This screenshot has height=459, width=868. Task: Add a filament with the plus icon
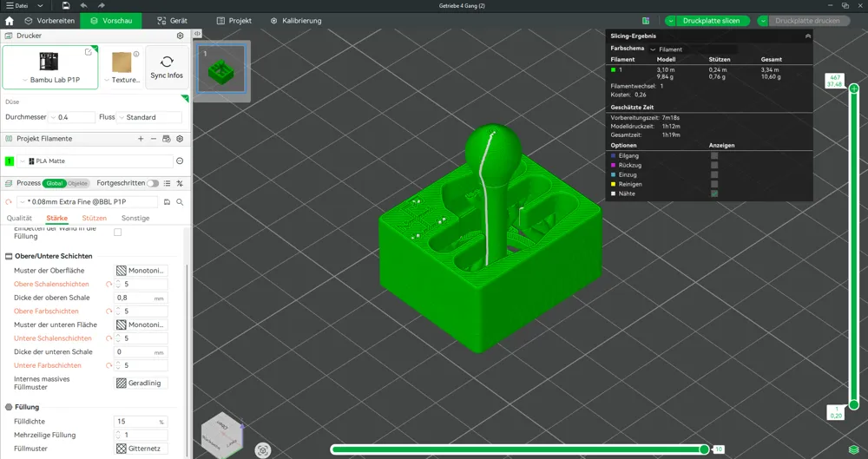pyautogui.click(x=141, y=139)
